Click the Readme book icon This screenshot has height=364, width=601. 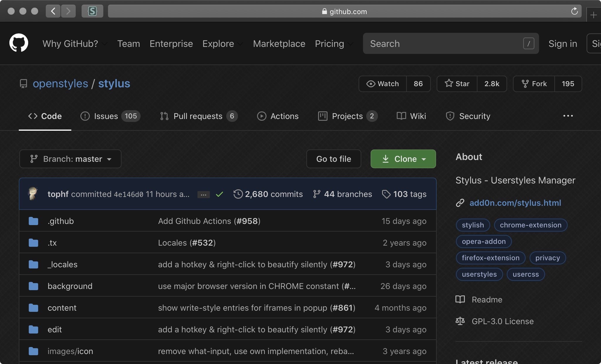[x=460, y=300]
